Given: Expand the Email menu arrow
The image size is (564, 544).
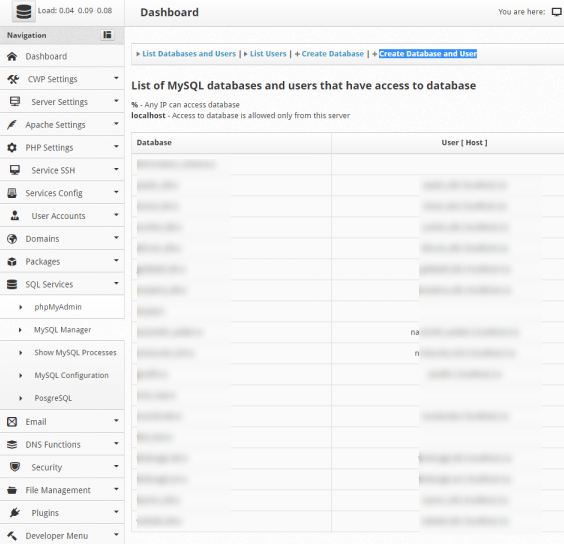Looking at the screenshot, I should coord(116,420).
